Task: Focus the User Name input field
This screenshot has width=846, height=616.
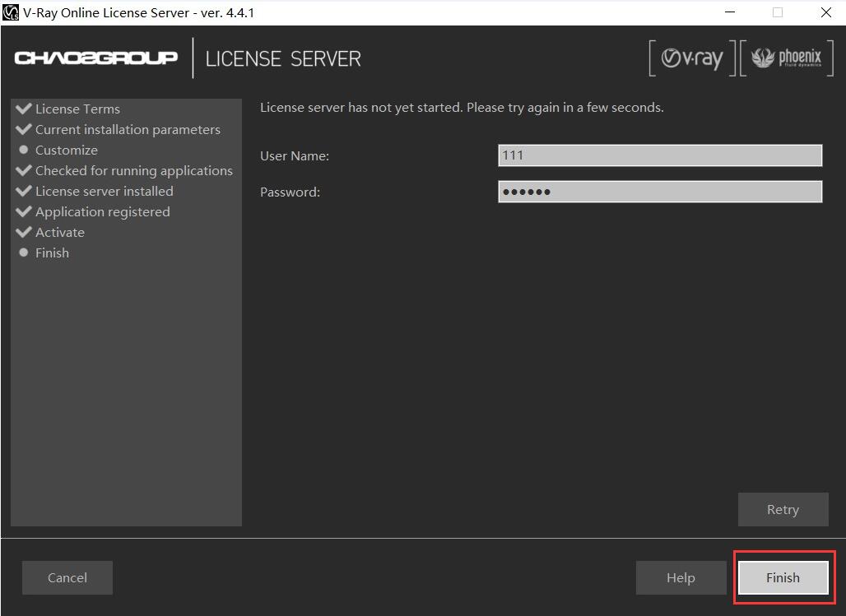Action: point(660,155)
